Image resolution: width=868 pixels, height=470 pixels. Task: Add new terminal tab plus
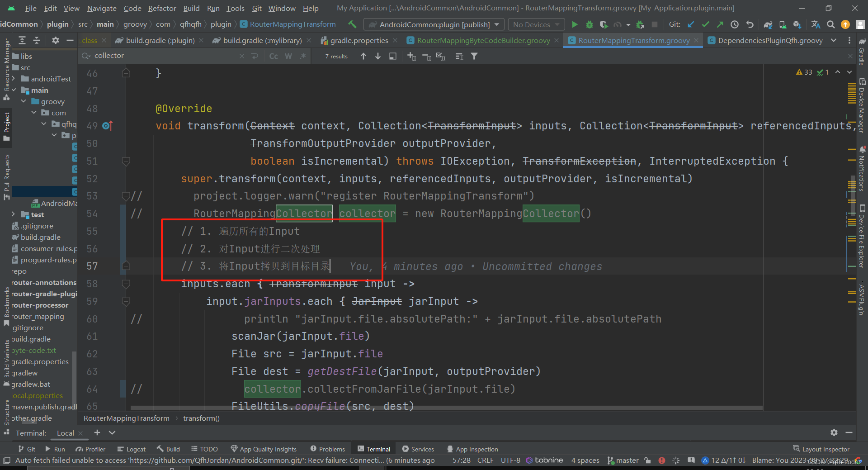click(97, 432)
